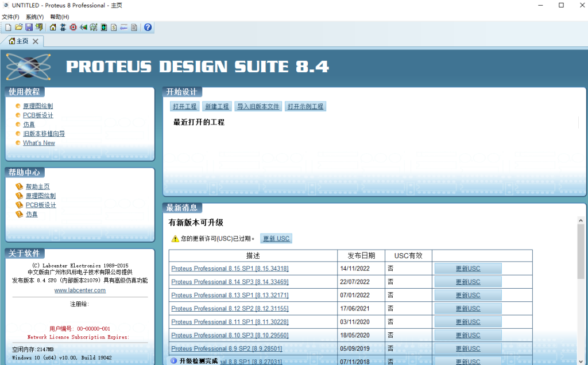Click the 导入旧版本文件 button

pyautogui.click(x=258, y=107)
